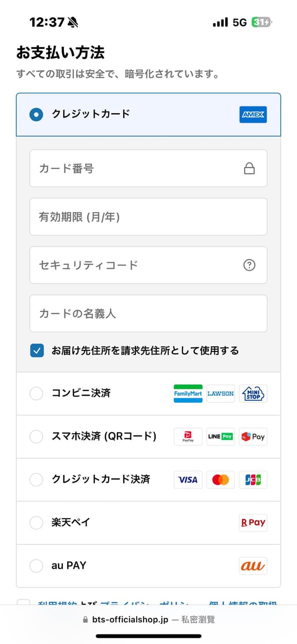297x644 pixels.
Task: Click the カード番号 input field
Action: [126, 168]
